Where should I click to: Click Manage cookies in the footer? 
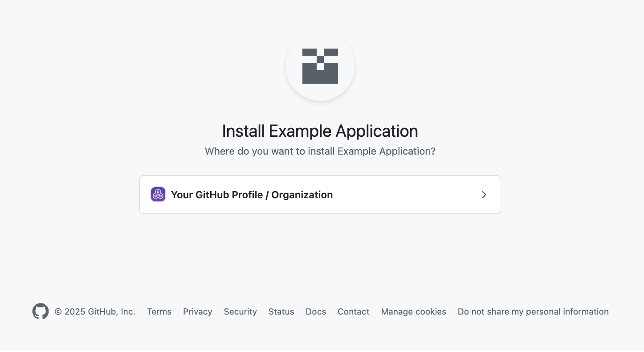tap(413, 311)
